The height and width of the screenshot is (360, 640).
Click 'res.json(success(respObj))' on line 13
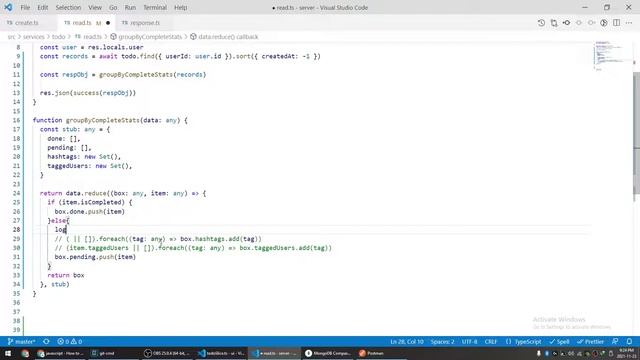click(88, 93)
